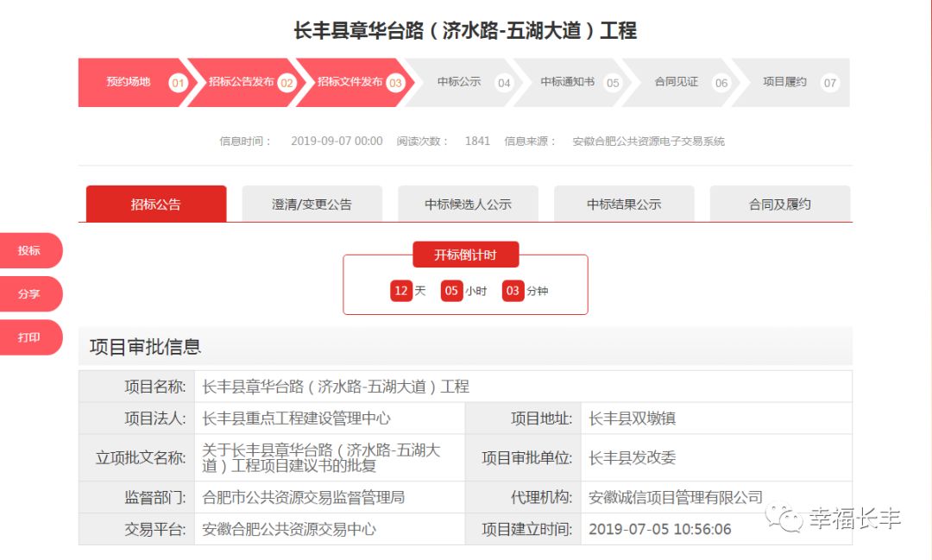Click the value 长丰县重点工程建设管理中心

pos(296,418)
